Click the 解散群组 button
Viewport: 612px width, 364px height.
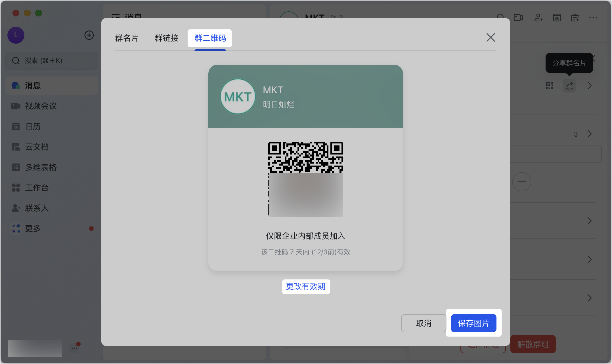click(533, 344)
